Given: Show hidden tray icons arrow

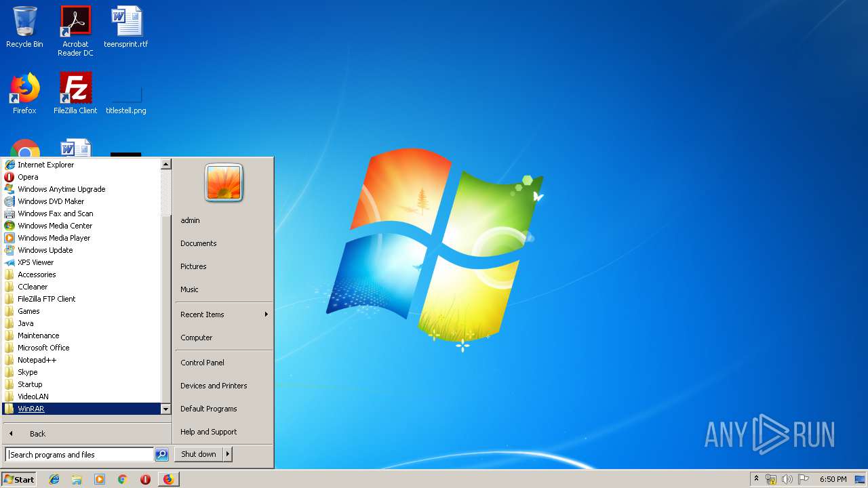Looking at the screenshot, I should click(x=756, y=479).
